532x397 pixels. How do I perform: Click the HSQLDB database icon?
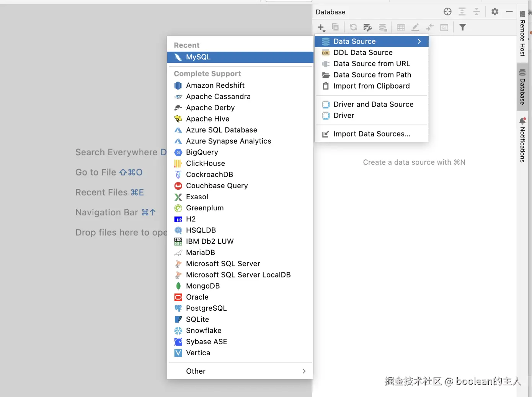coord(178,230)
